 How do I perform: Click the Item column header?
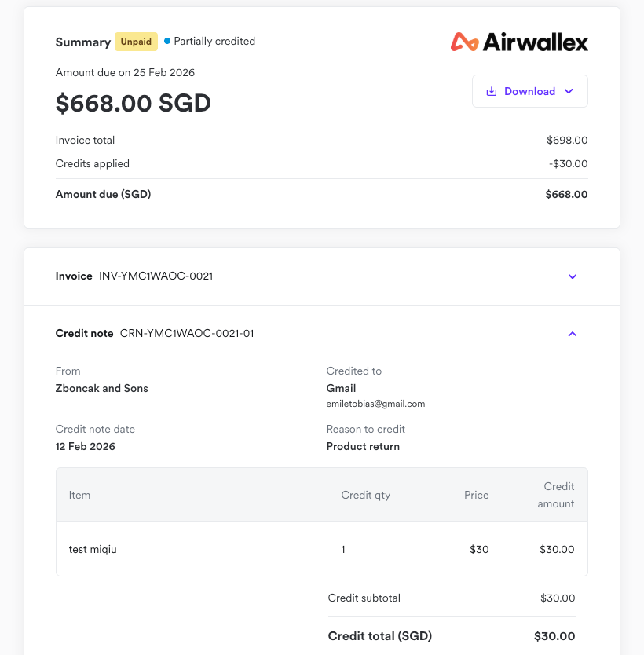79,495
